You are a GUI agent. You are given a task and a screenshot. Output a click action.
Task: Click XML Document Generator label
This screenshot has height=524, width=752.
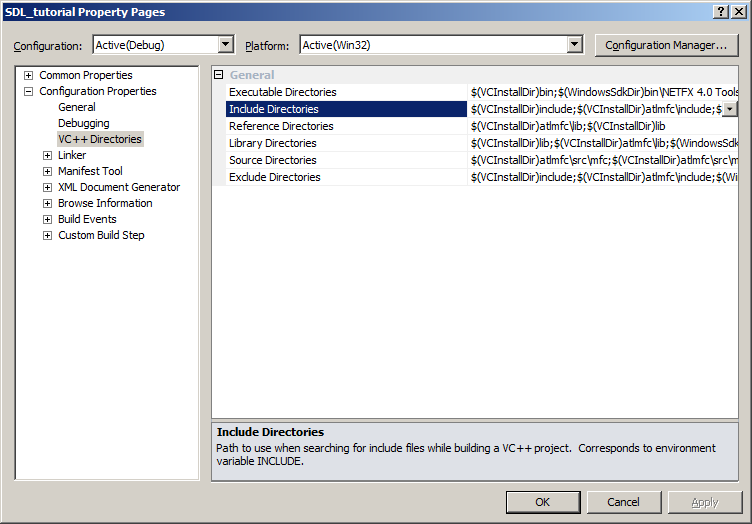(119, 187)
